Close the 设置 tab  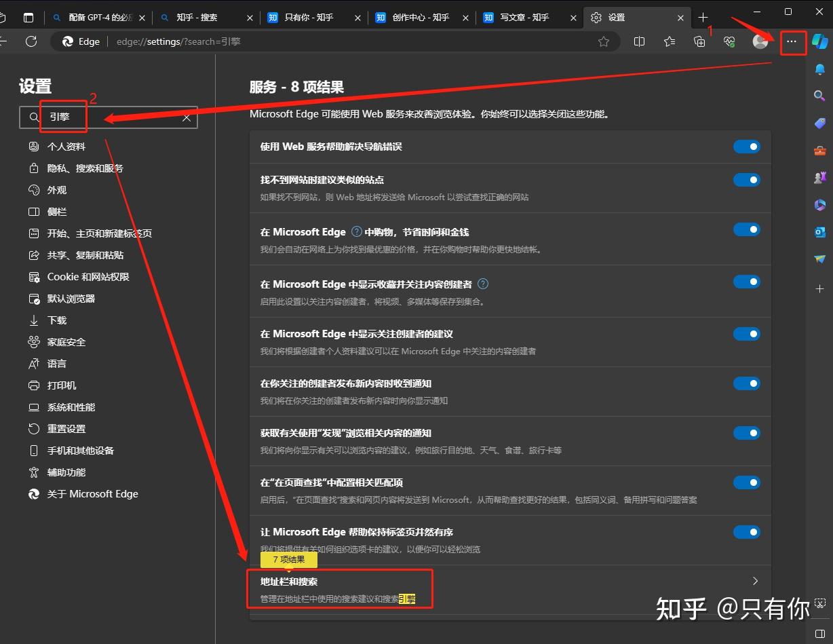(681, 18)
